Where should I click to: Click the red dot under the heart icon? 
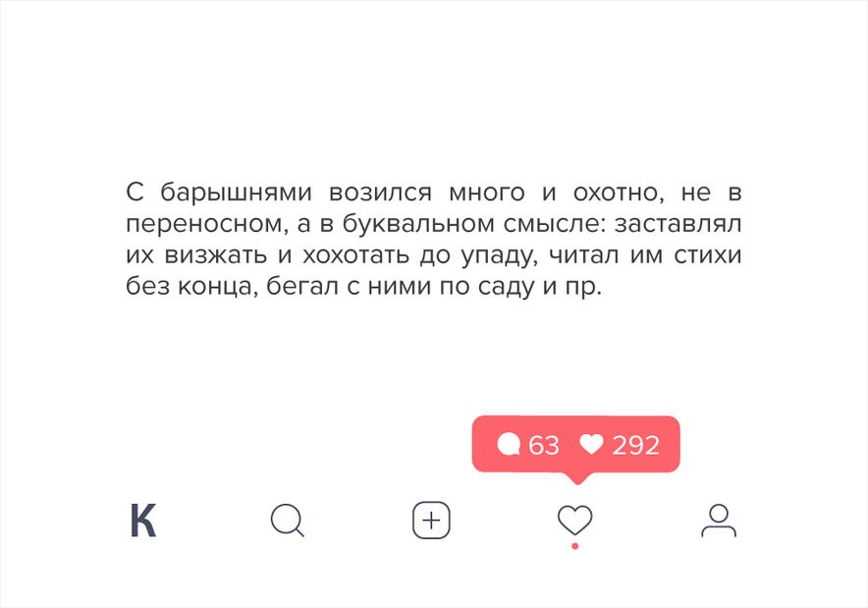(x=575, y=546)
